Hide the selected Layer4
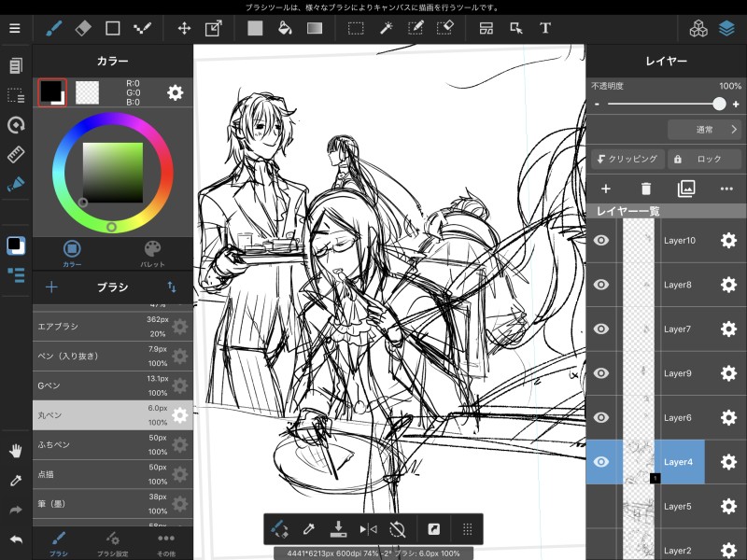The image size is (747, 560). coord(601,462)
